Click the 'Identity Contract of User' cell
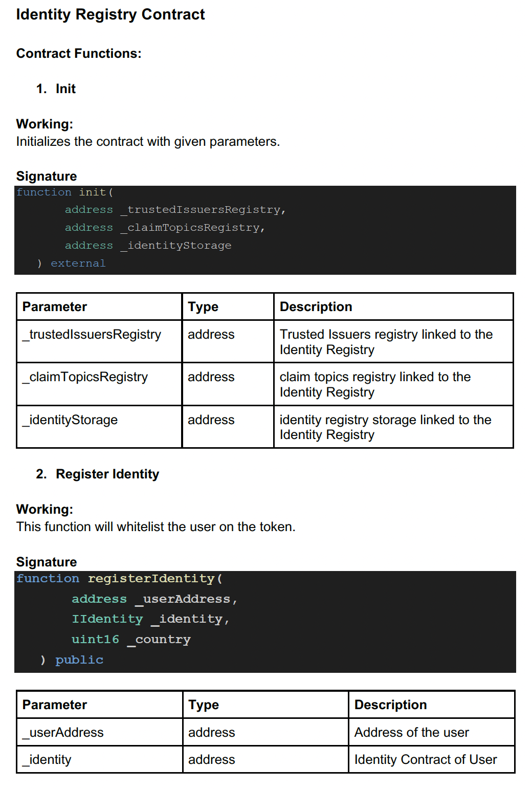 click(426, 760)
